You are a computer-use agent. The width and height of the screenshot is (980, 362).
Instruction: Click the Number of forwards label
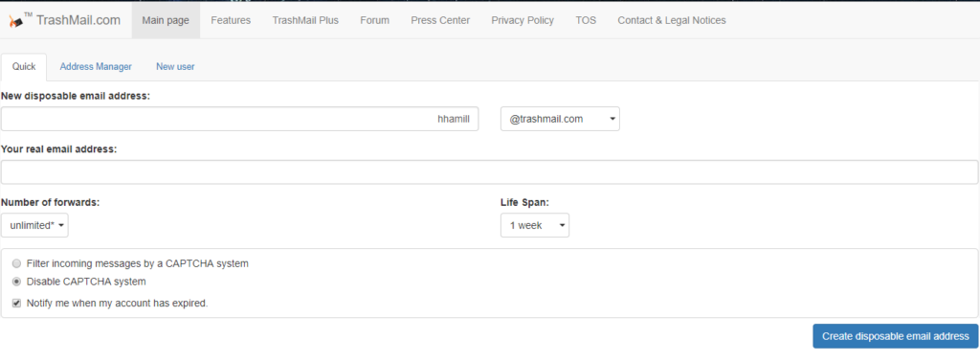[x=51, y=202]
